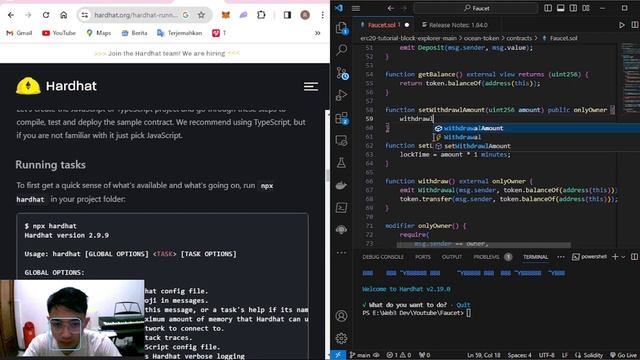Open errors and warnings status item

click(399, 355)
